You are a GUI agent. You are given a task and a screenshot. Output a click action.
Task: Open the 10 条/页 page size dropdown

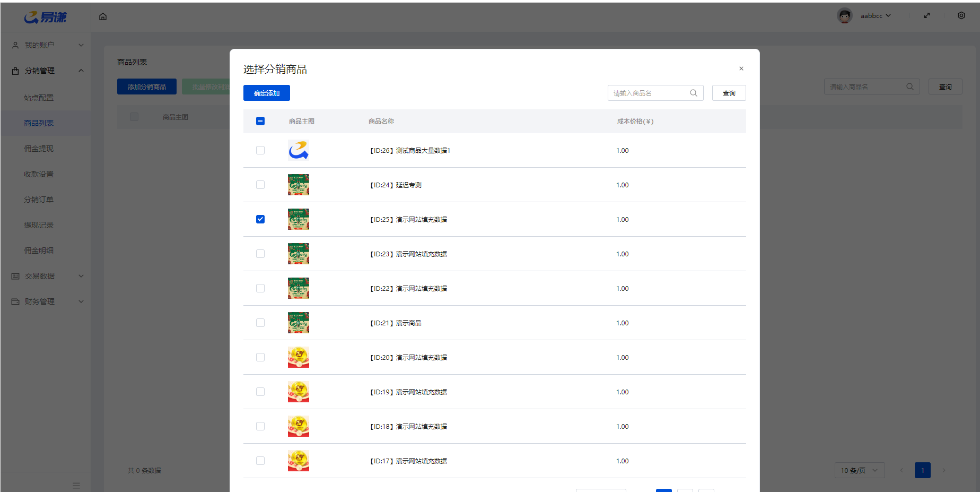pyautogui.click(x=860, y=470)
